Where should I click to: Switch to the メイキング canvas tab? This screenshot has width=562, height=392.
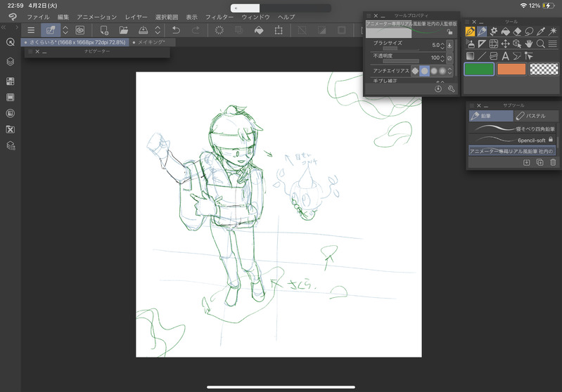point(151,42)
